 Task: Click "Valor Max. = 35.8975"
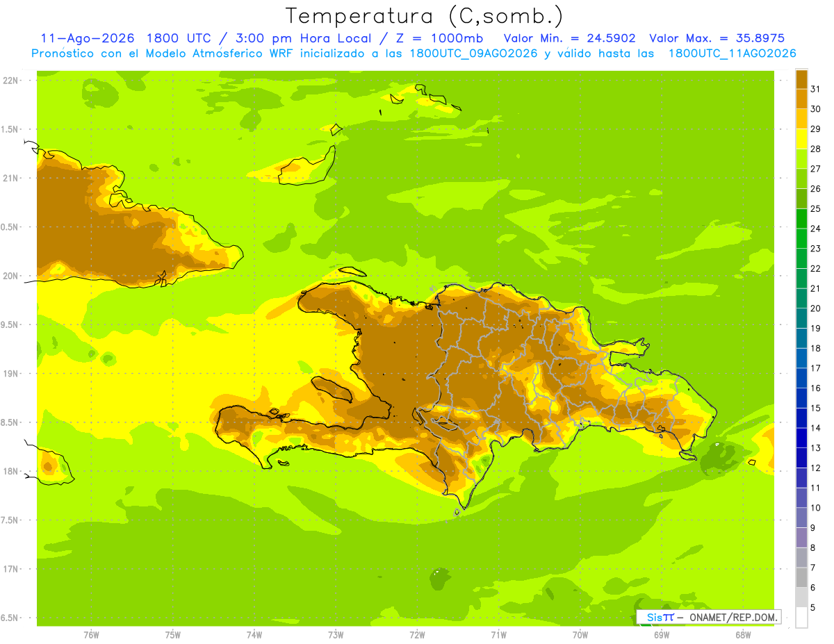tap(717, 38)
